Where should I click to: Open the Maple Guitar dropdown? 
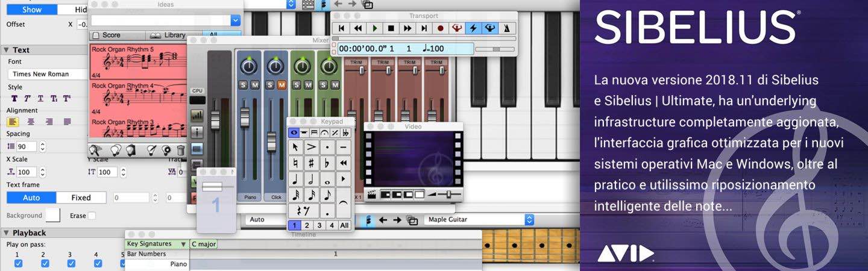(x=479, y=220)
